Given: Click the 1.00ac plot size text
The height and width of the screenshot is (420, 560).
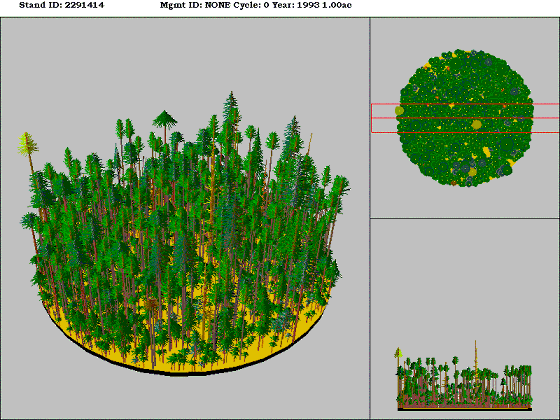Looking at the screenshot, I should tap(337, 5).
